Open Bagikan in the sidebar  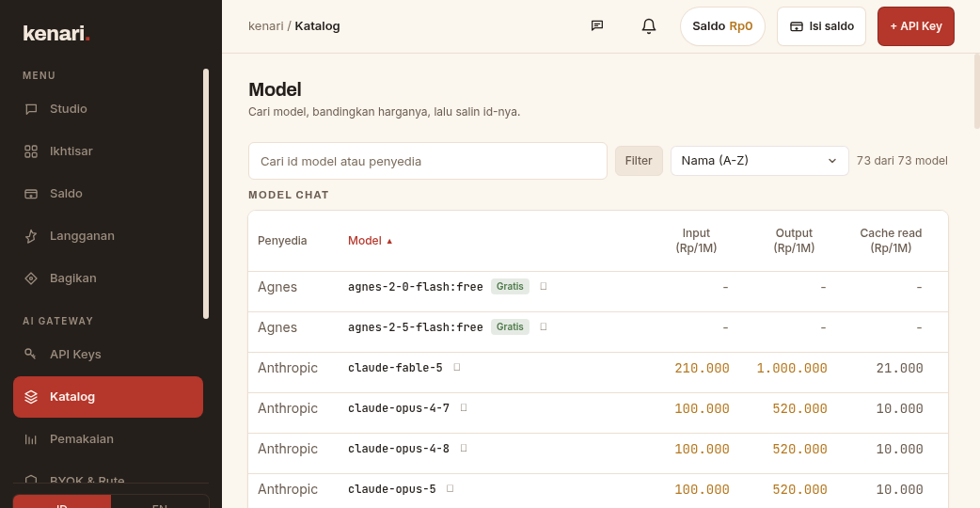tap(108, 278)
